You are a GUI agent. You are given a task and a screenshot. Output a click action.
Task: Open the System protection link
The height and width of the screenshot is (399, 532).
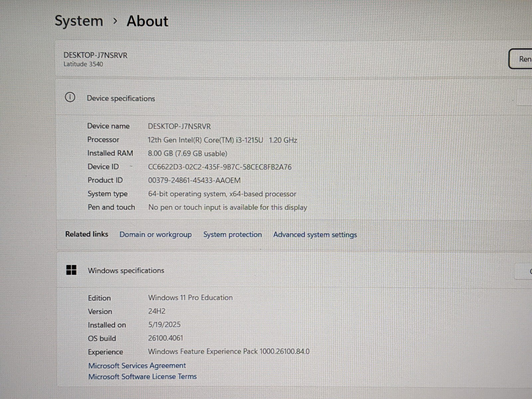(232, 234)
